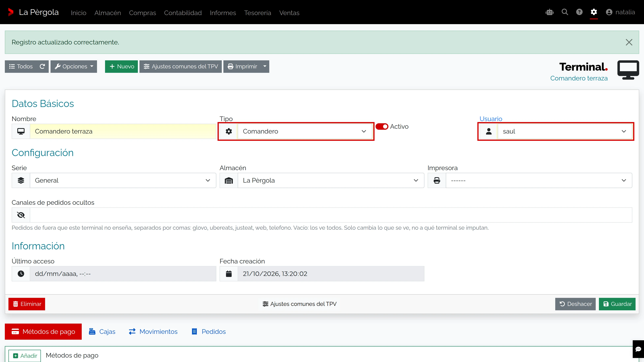Click the calendar icon beside Fecha creación
This screenshot has height=362, width=644.
tap(229, 274)
